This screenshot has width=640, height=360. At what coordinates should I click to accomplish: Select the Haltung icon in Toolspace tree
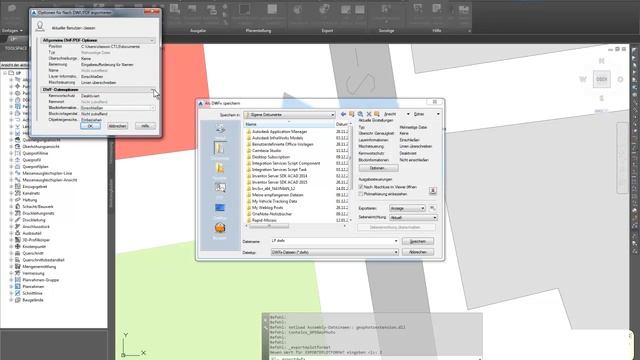(18, 200)
